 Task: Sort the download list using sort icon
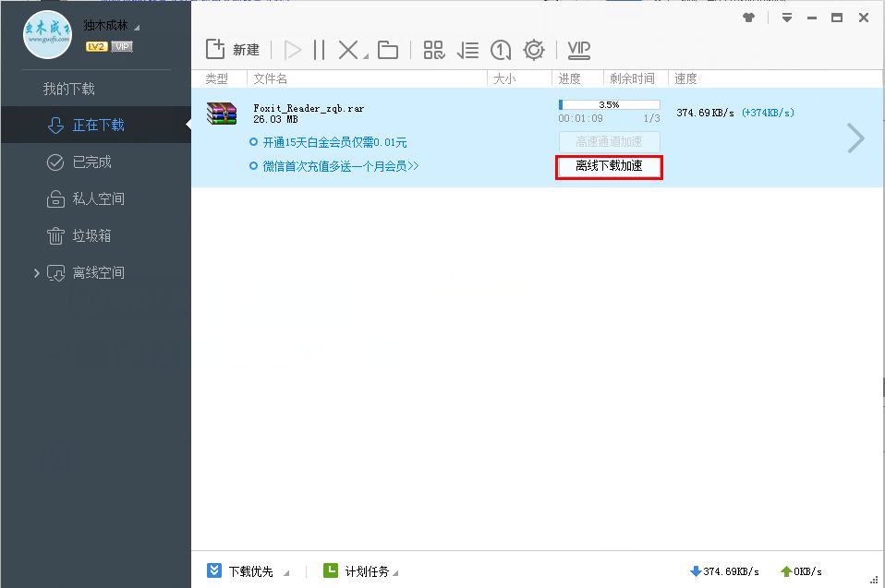point(467,50)
